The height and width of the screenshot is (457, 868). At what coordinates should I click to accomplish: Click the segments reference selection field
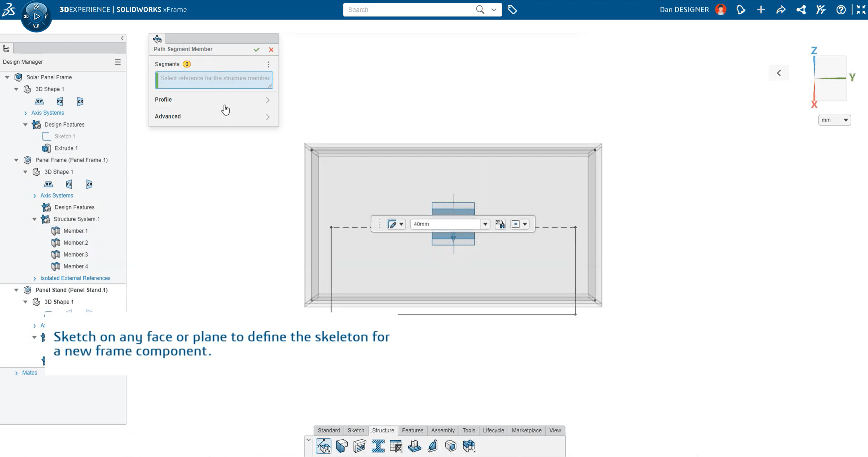click(x=214, y=80)
